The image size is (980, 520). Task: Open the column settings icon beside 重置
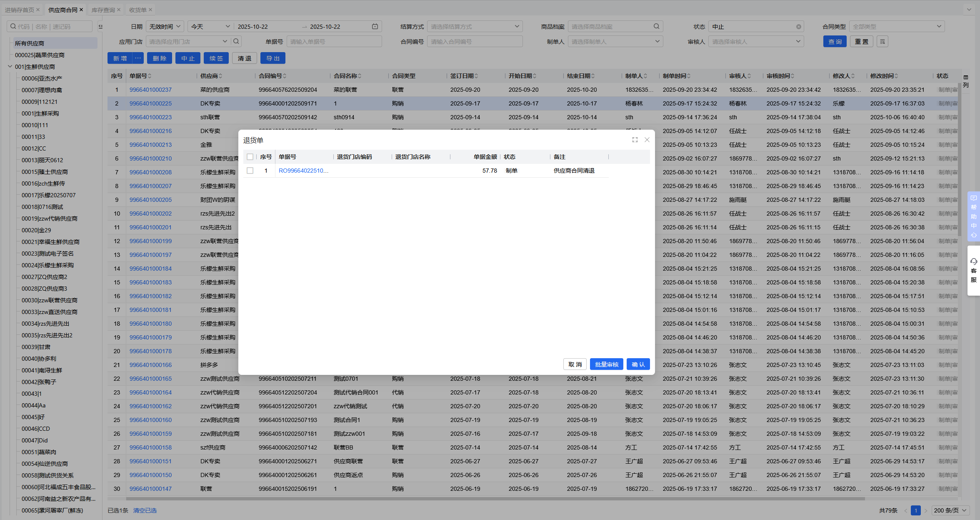point(882,42)
